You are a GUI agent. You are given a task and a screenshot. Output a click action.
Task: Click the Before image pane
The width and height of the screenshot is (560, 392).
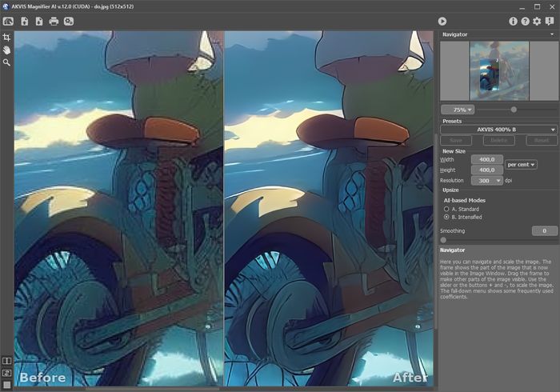[x=118, y=209]
